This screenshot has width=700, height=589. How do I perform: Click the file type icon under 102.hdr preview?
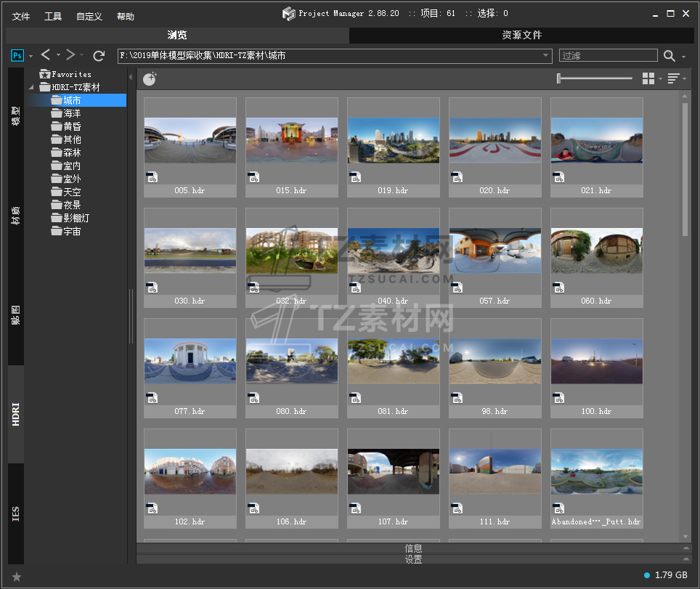[x=152, y=508]
